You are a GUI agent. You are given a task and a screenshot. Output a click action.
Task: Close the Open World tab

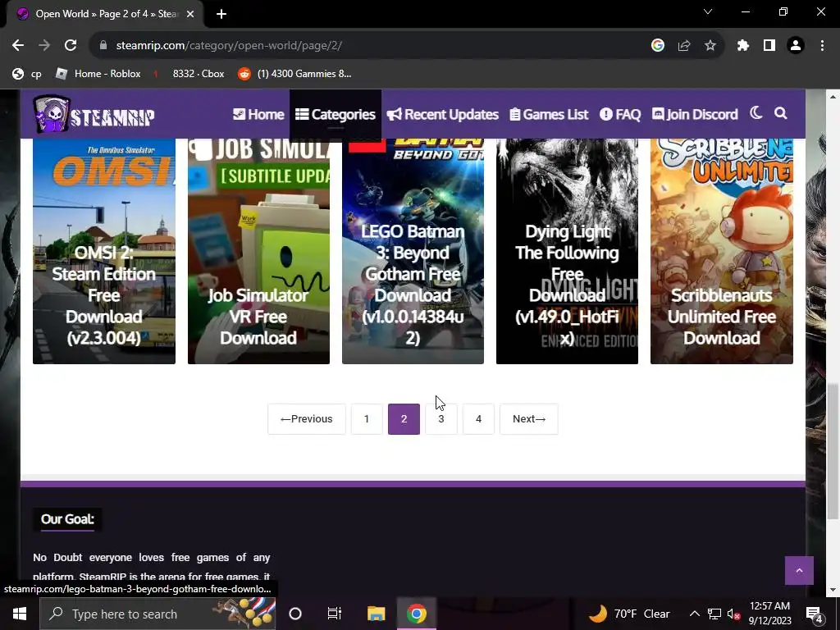click(190, 14)
